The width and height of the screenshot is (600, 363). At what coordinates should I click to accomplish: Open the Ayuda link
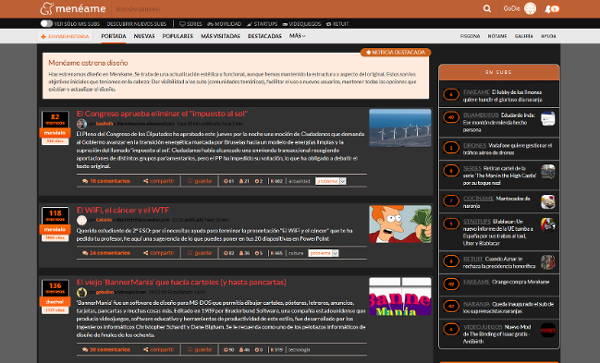coord(548,36)
